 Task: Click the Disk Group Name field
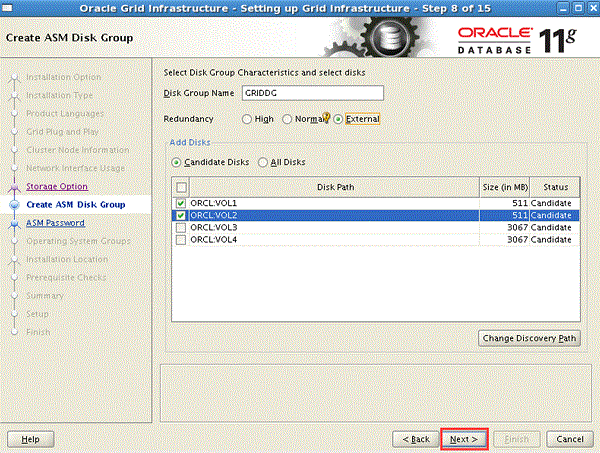pyautogui.click(x=313, y=93)
